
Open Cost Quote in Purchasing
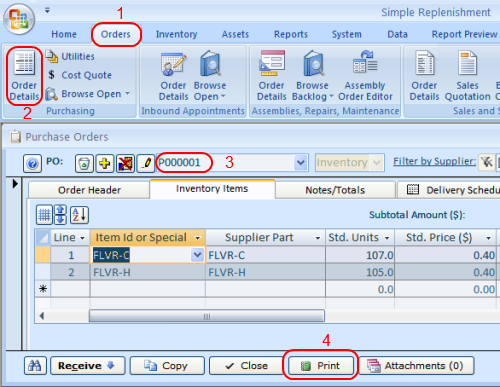(80, 75)
